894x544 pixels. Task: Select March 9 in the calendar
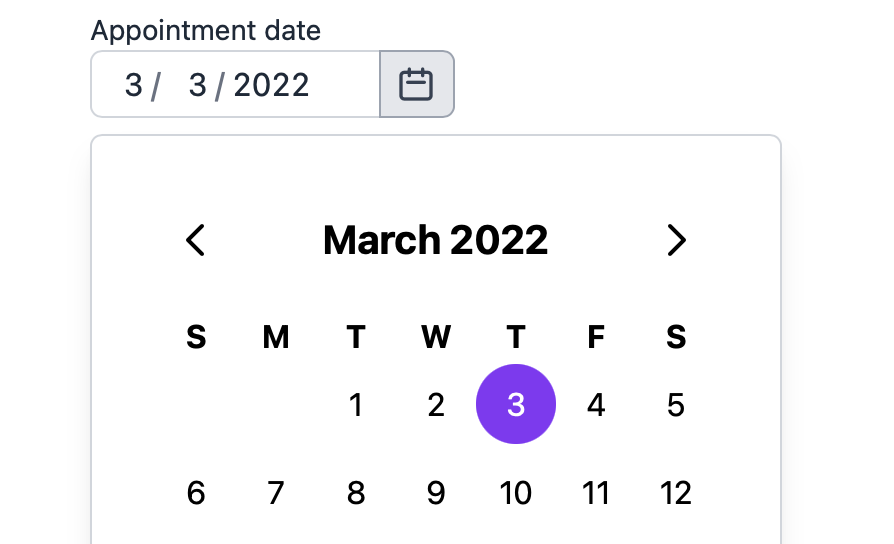tap(436, 493)
